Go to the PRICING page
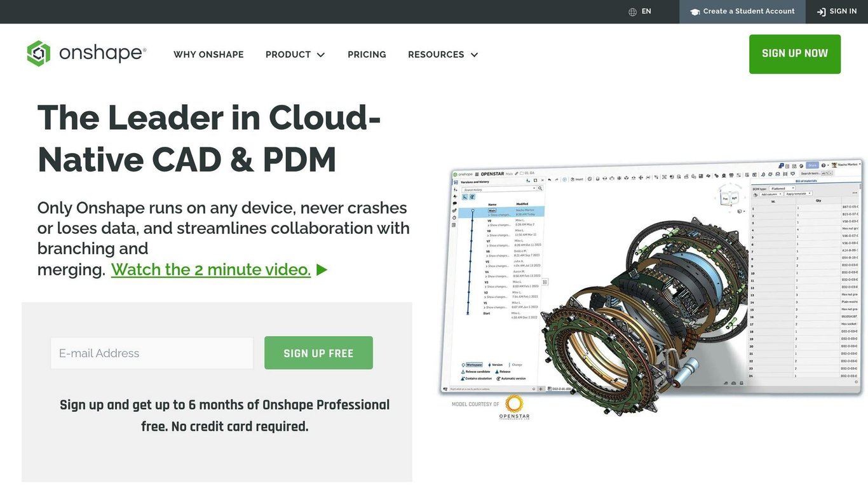 point(367,55)
